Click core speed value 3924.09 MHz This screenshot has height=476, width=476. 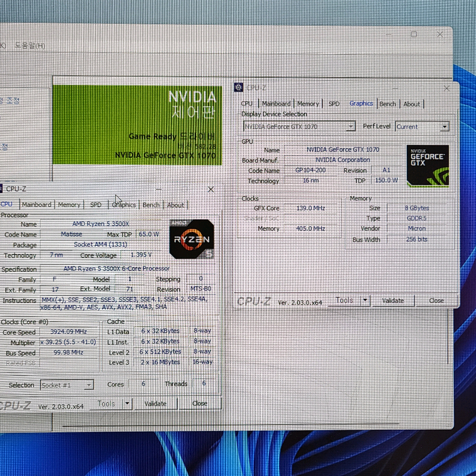[69, 331]
